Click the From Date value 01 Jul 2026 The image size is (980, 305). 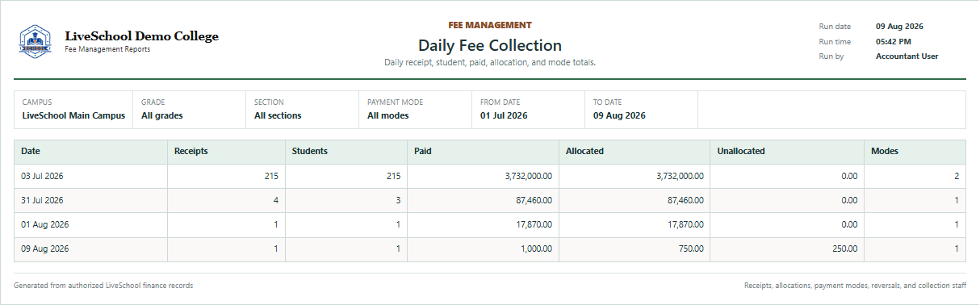[x=504, y=115]
